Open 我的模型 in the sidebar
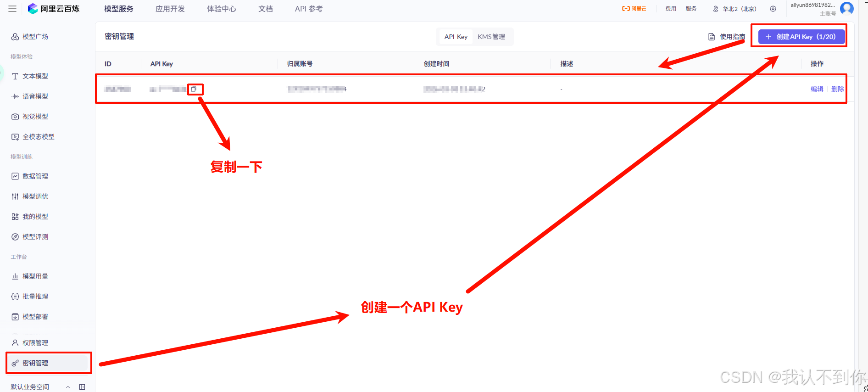868x392 pixels. (x=30, y=217)
